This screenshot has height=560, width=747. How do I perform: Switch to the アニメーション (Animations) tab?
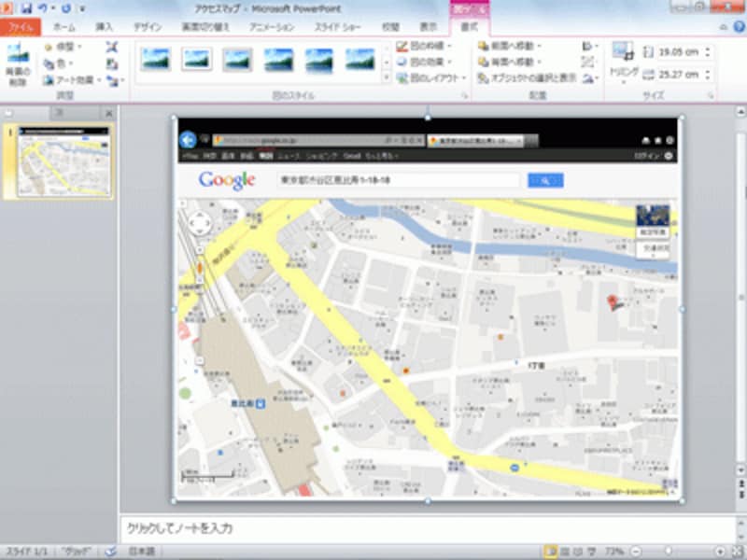(272, 27)
